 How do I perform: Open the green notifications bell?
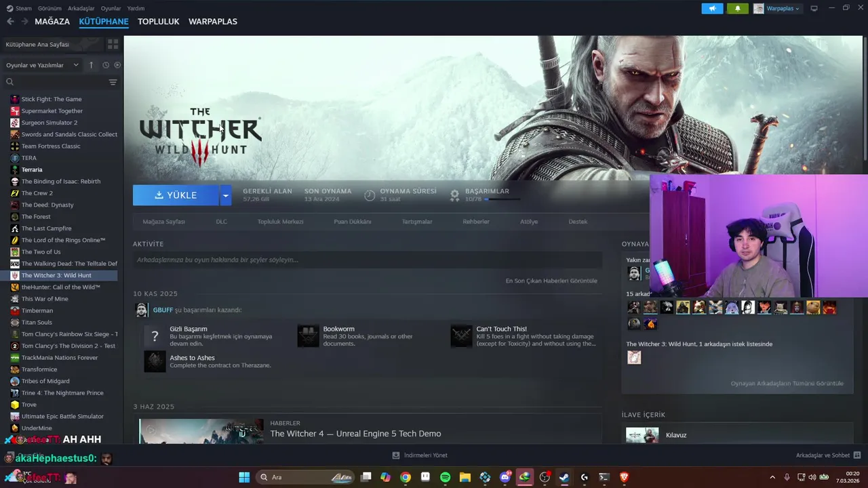738,8
